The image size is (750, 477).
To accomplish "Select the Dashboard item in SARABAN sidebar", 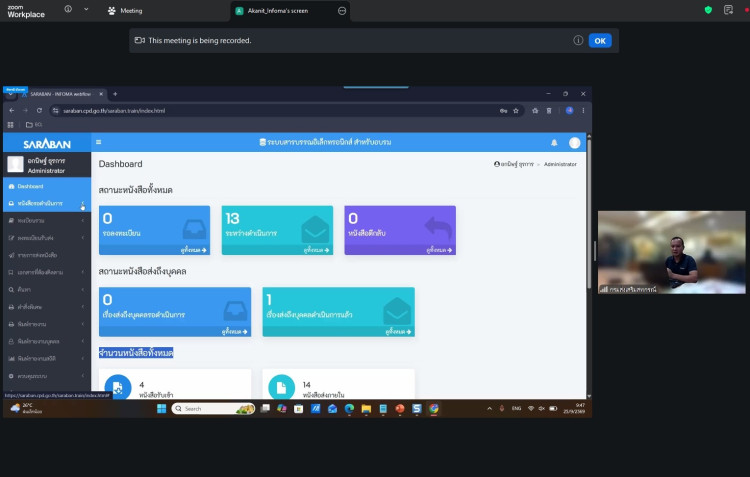I will [x=47, y=186].
